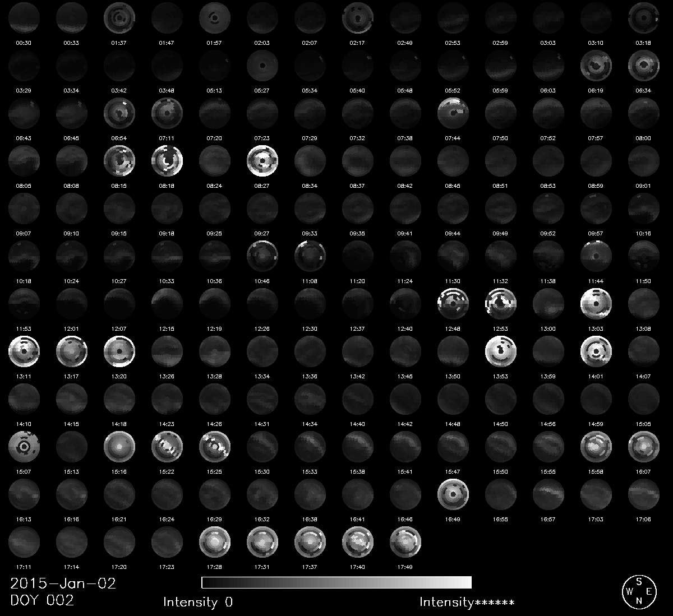Select the 08:18 all-sky thumbnail
Image resolution: width=673 pixels, height=616 pixels.
167,161
